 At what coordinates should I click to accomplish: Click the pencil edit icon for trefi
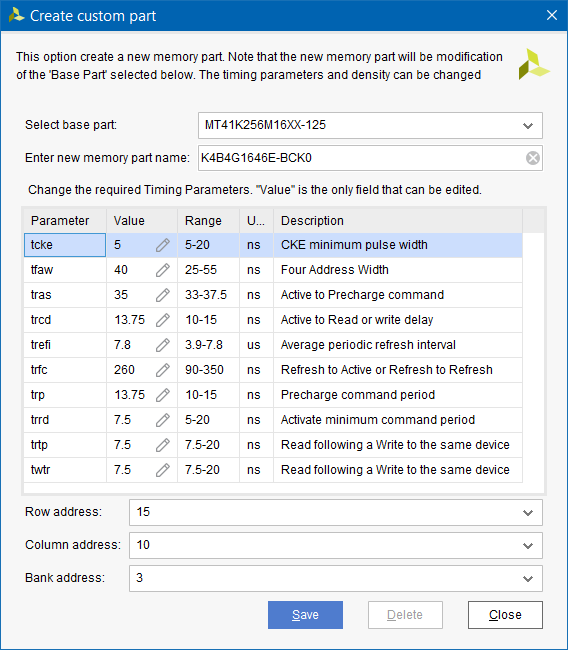point(163,345)
